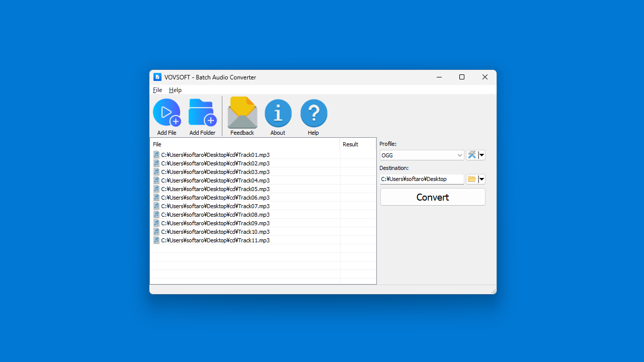Click the music file icon of Track09.mp3
Screen dimensions: 644x362
(x=156, y=223)
